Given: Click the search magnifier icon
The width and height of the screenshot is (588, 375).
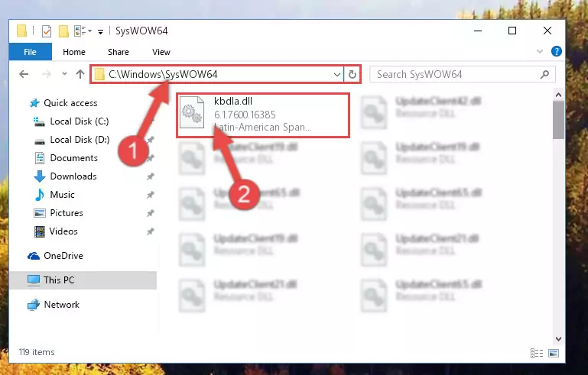Looking at the screenshot, I should click(545, 74).
